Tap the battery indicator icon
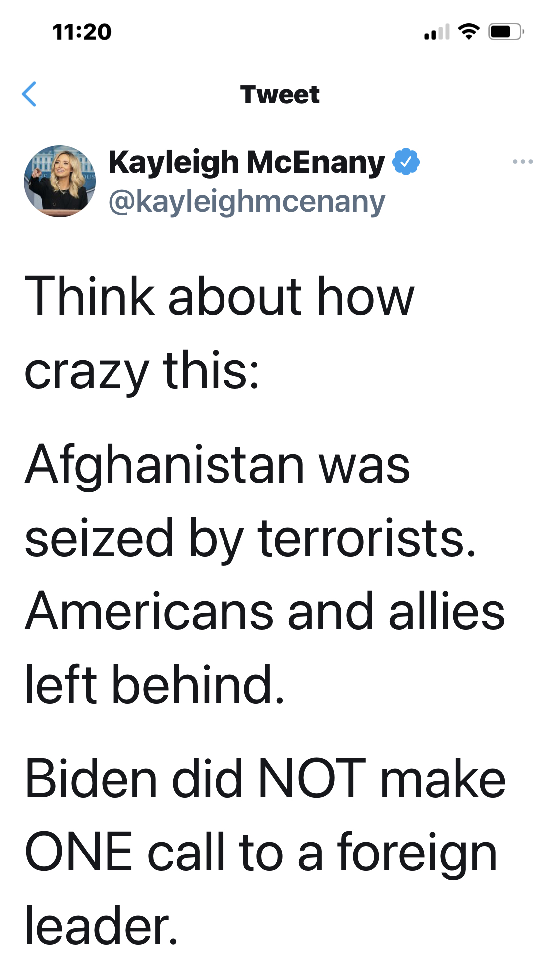The height and width of the screenshot is (976, 560). (505, 32)
